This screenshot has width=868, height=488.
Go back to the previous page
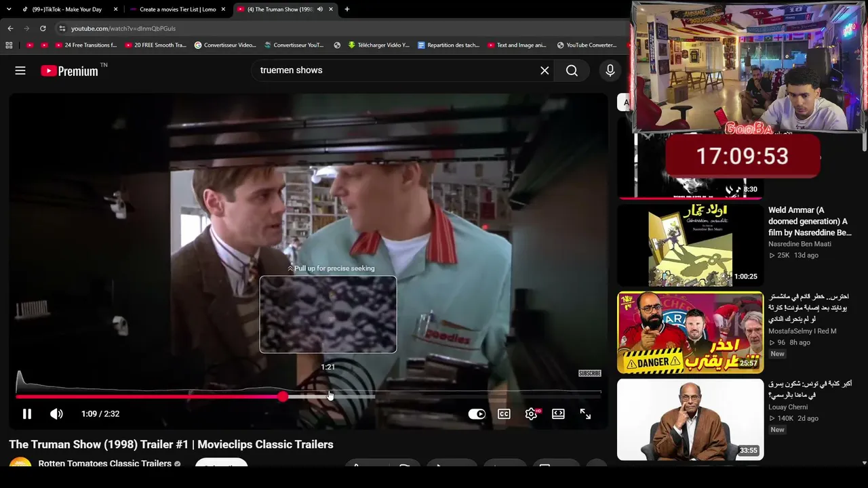pos(10,28)
